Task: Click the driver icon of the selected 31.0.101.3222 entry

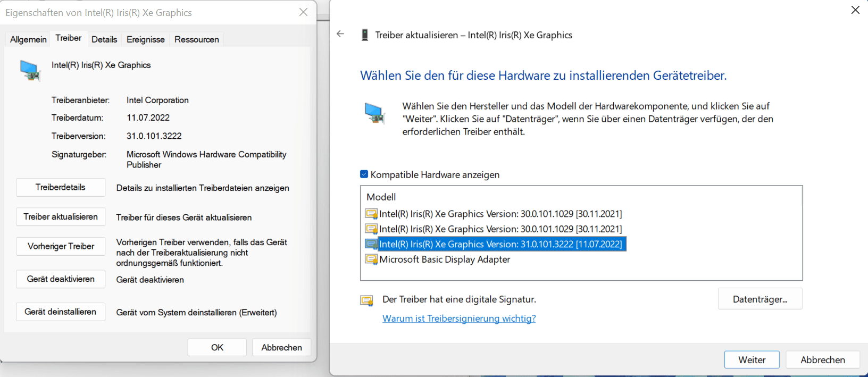Action: (371, 244)
